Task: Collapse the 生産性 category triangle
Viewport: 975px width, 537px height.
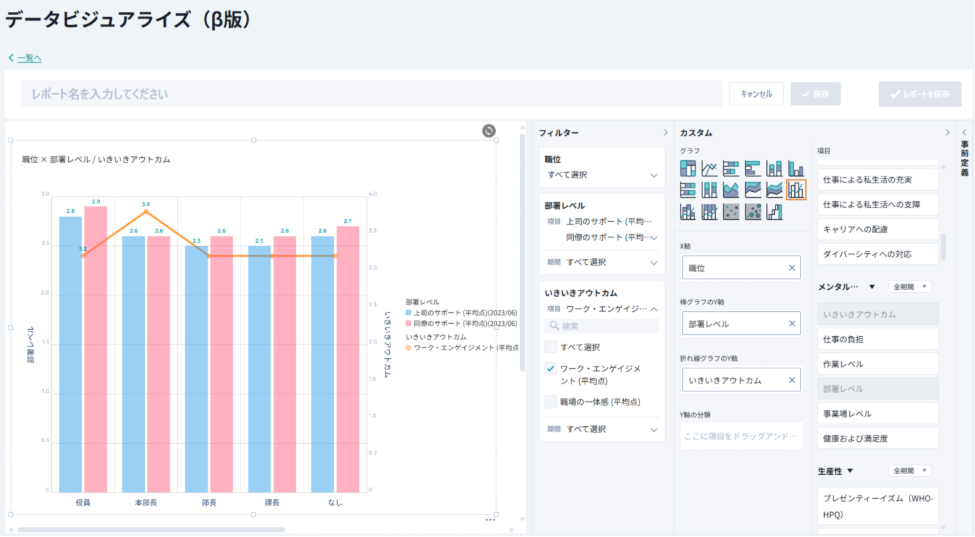Action: [x=850, y=470]
